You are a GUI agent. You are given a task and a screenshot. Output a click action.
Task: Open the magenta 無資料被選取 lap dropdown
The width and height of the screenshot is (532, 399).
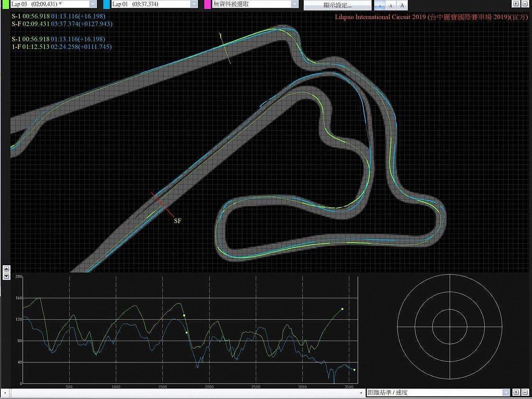[x=255, y=4]
